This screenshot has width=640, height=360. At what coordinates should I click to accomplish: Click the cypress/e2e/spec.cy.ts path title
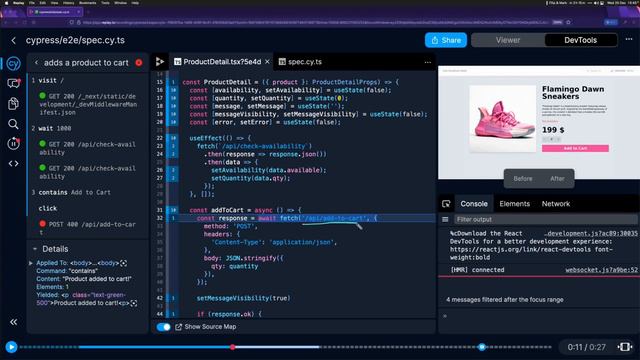coord(75,40)
